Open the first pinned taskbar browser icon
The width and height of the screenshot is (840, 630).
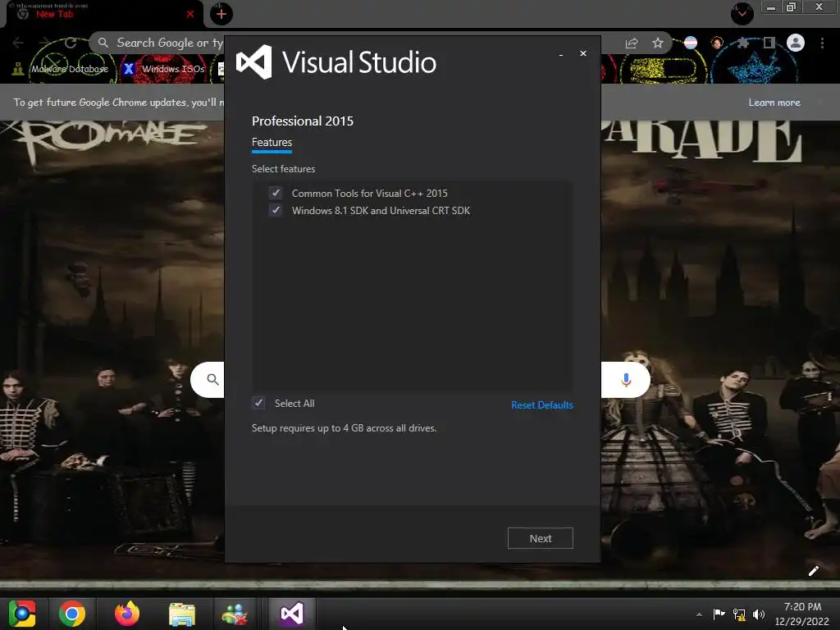[22, 614]
